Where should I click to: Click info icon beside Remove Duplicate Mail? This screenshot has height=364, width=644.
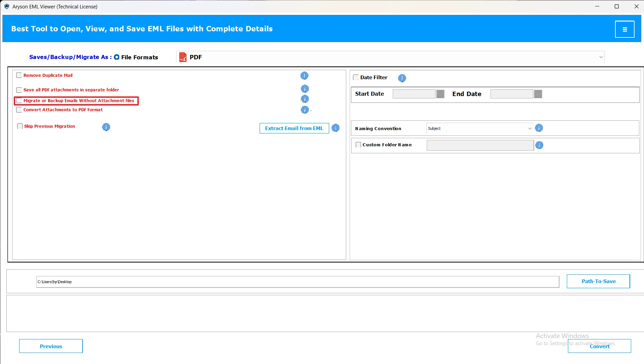pyautogui.click(x=304, y=76)
